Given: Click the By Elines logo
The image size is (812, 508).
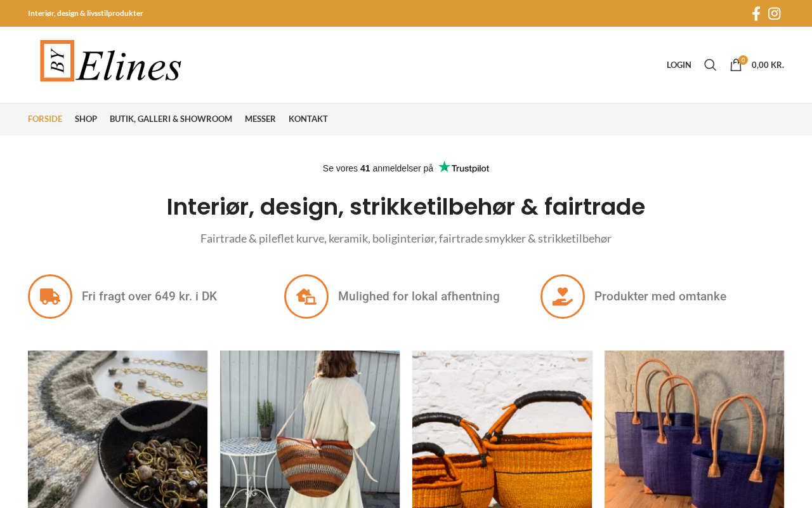Looking at the screenshot, I should point(111,61).
